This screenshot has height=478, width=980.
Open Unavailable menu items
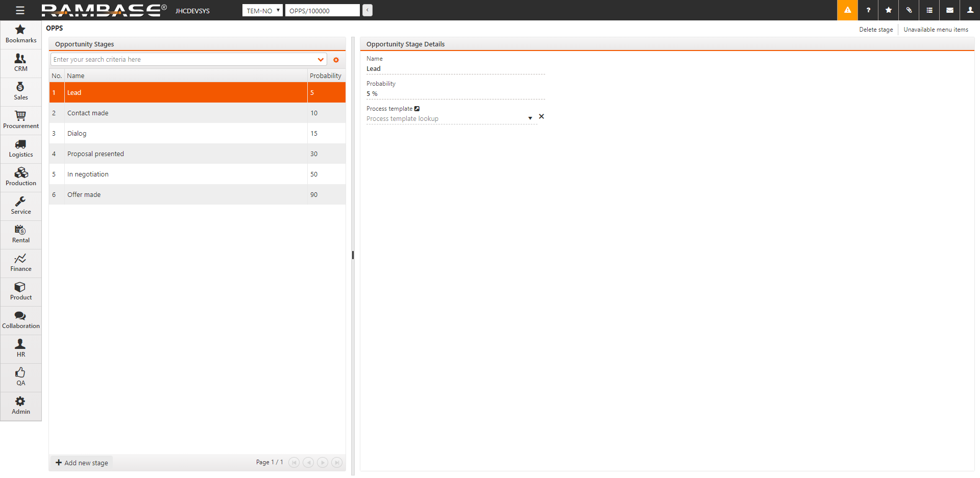tap(936, 30)
